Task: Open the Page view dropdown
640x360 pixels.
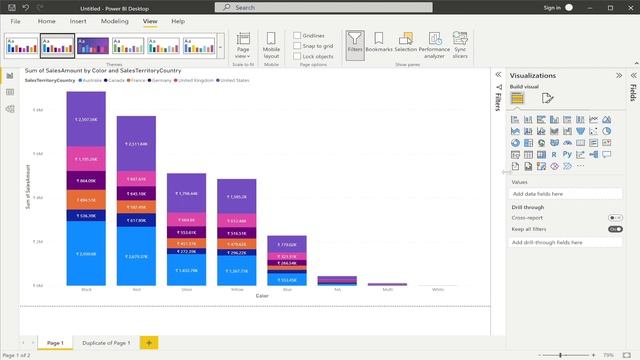Action: pyautogui.click(x=243, y=45)
